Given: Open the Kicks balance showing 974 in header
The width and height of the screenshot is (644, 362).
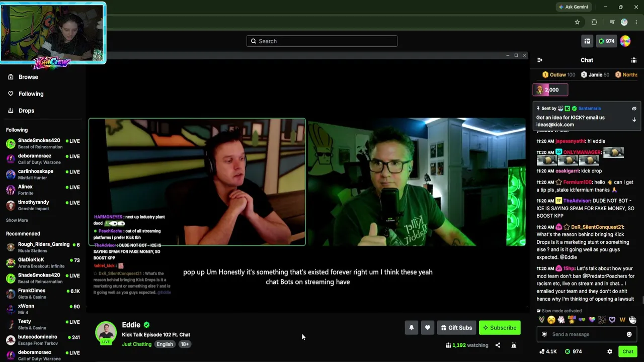Looking at the screenshot, I should click(606, 41).
